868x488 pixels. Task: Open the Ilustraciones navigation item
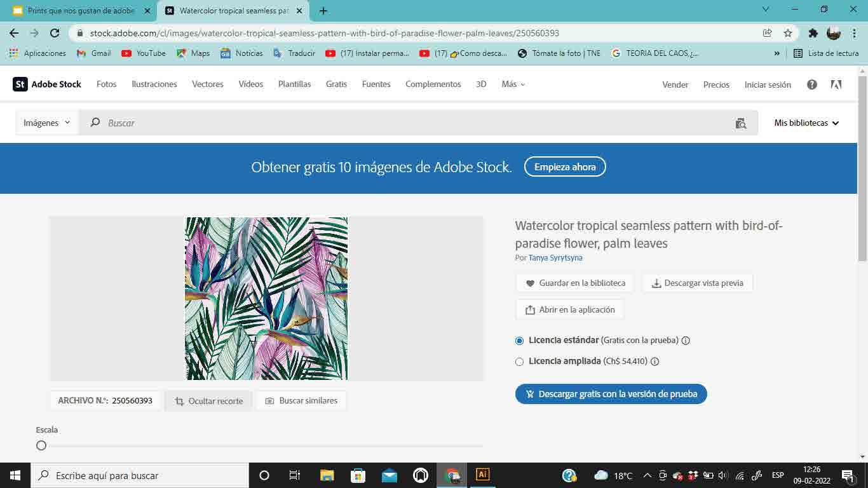point(154,84)
